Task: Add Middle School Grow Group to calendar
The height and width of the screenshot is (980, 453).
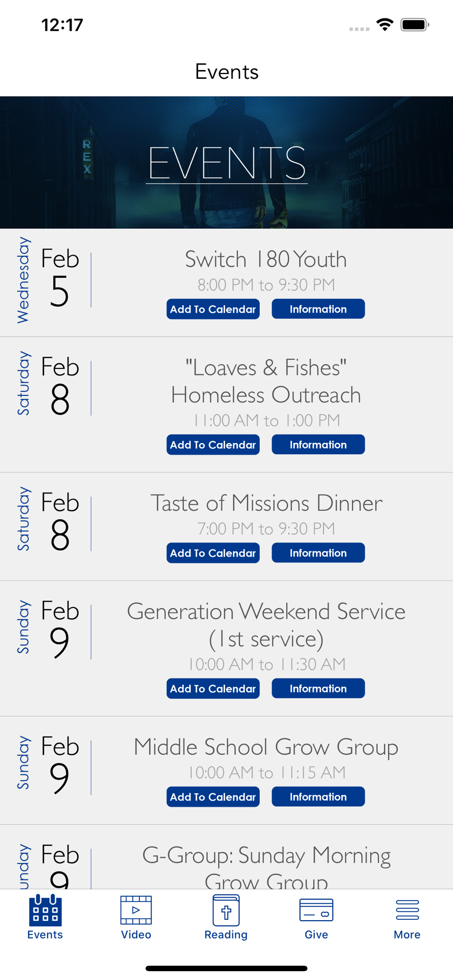Action: tap(213, 797)
